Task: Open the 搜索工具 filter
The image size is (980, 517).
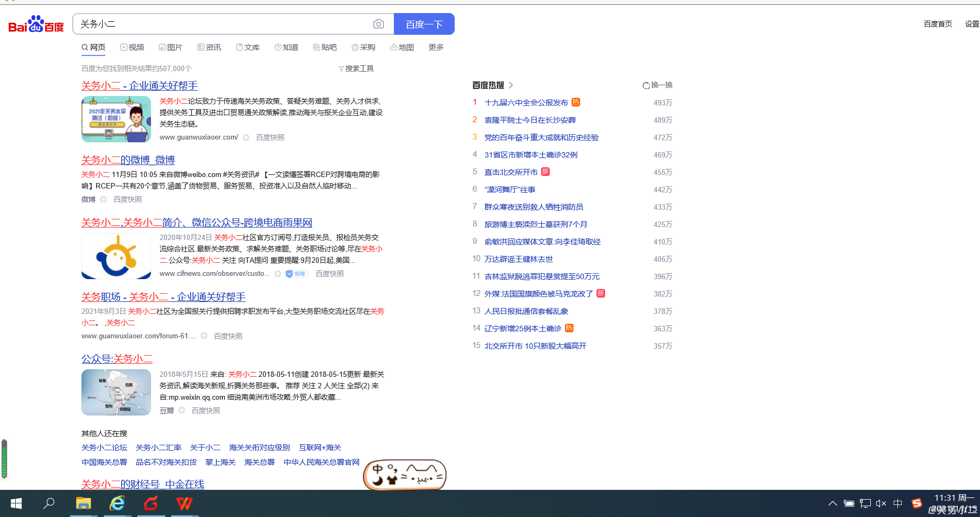Action: [356, 68]
